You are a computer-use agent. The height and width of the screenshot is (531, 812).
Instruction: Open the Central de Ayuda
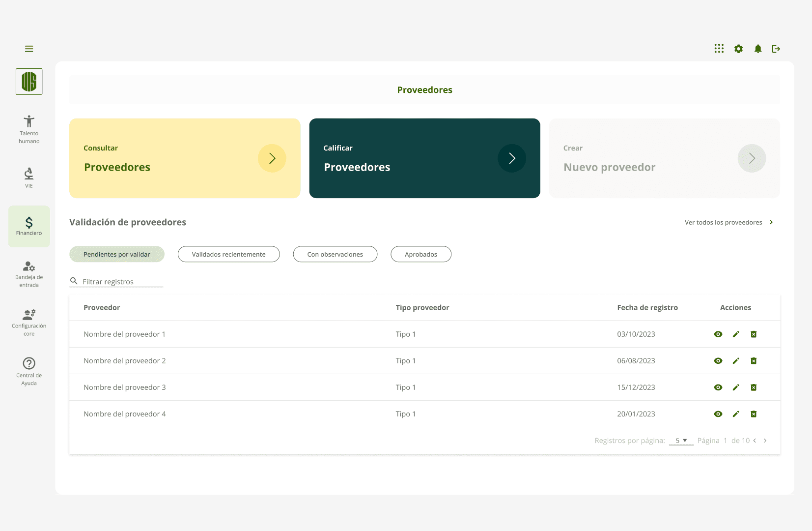pos(29,372)
